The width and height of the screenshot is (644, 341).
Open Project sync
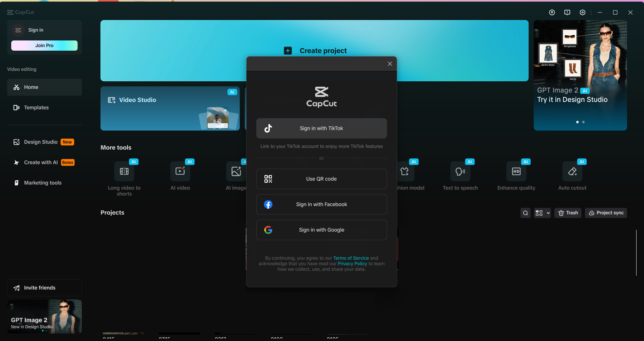[606, 213]
